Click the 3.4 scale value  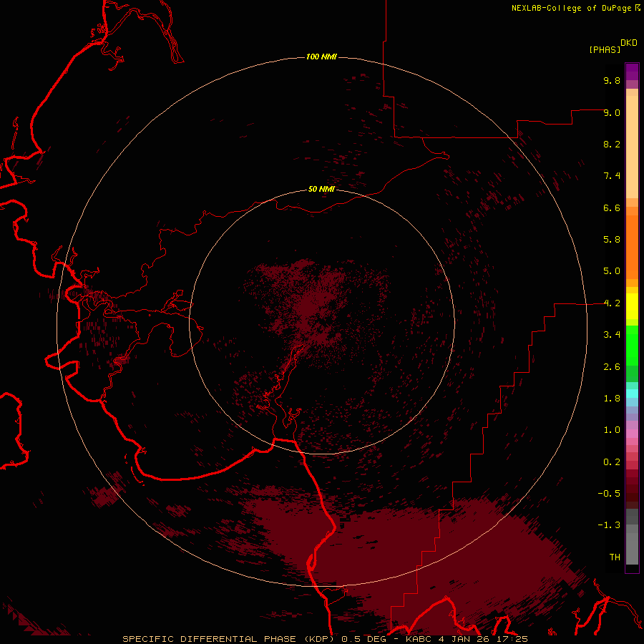point(612,335)
